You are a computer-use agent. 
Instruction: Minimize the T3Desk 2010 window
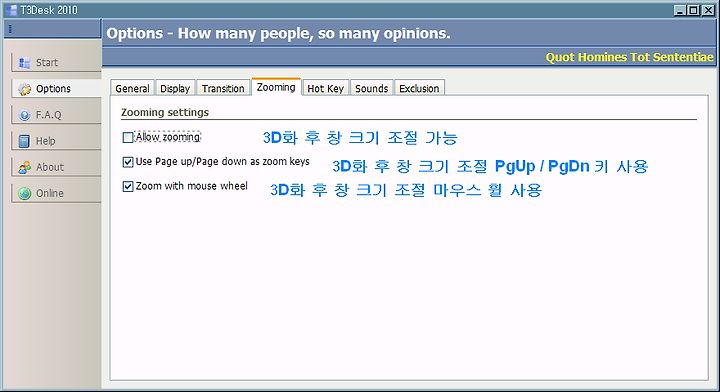tap(680, 10)
